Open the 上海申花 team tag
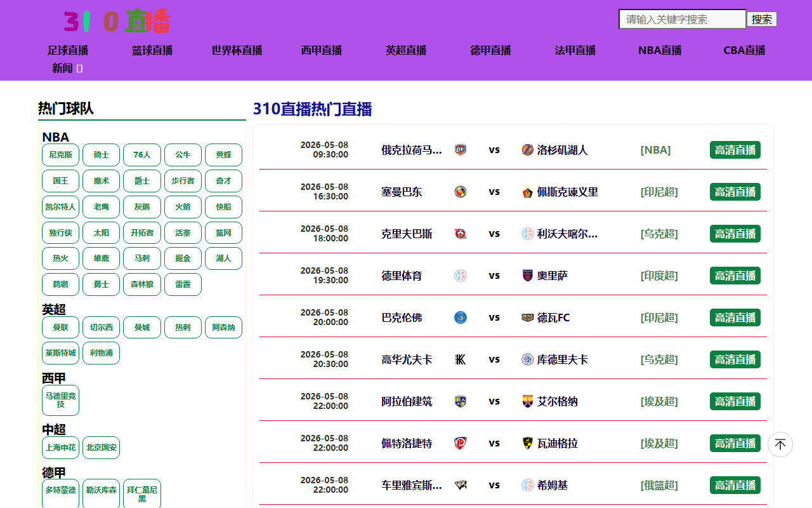The height and width of the screenshot is (508, 812). (x=60, y=448)
